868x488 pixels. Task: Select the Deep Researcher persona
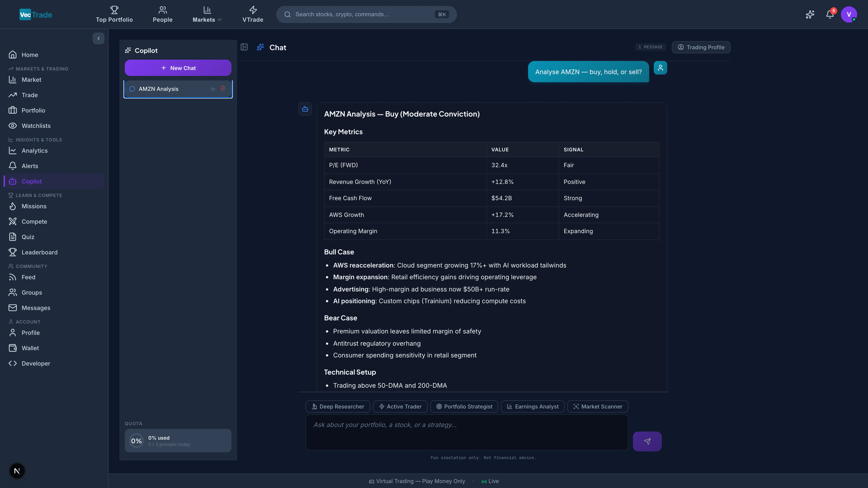coord(338,406)
